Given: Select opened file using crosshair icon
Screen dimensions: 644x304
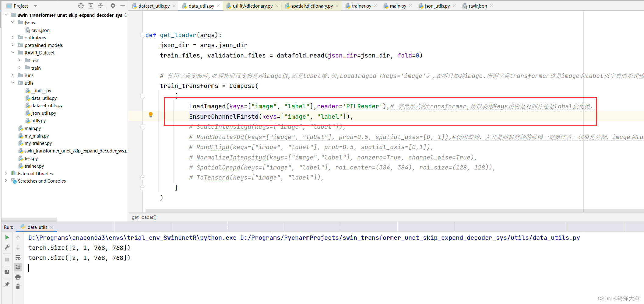Looking at the screenshot, I should tap(81, 5).
